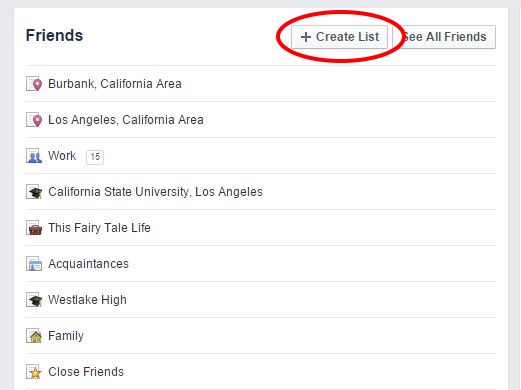Click the Westlake High graduation cap icon
This screenshot has height=390, width=521.
[34, 300]
